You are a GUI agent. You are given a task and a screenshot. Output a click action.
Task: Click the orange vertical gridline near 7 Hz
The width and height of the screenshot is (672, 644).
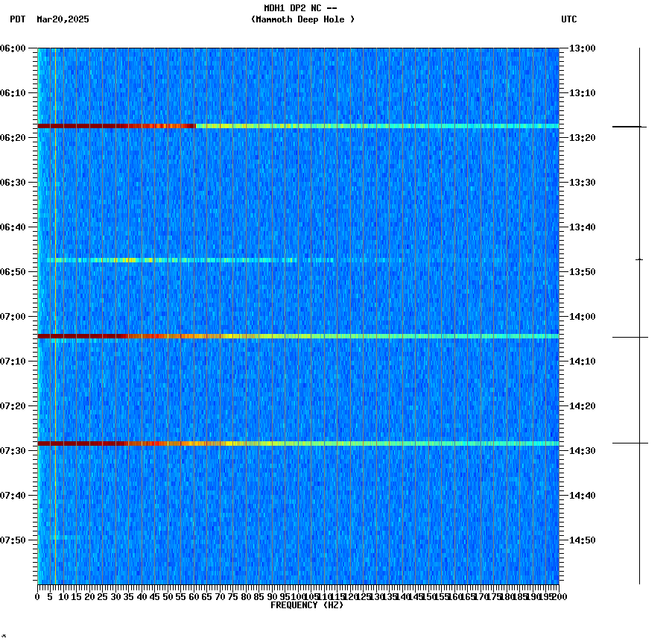[x=54, y=298]
